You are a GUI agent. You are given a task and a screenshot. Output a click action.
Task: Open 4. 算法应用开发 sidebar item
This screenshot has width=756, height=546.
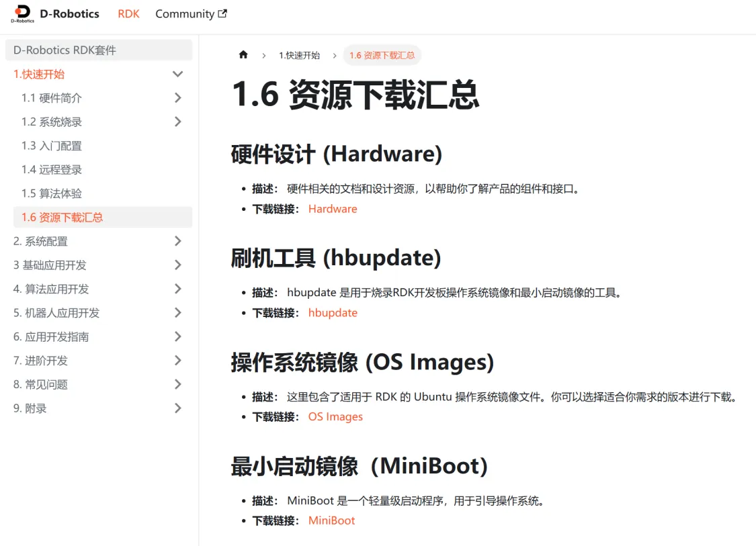[x=51, y=289]
